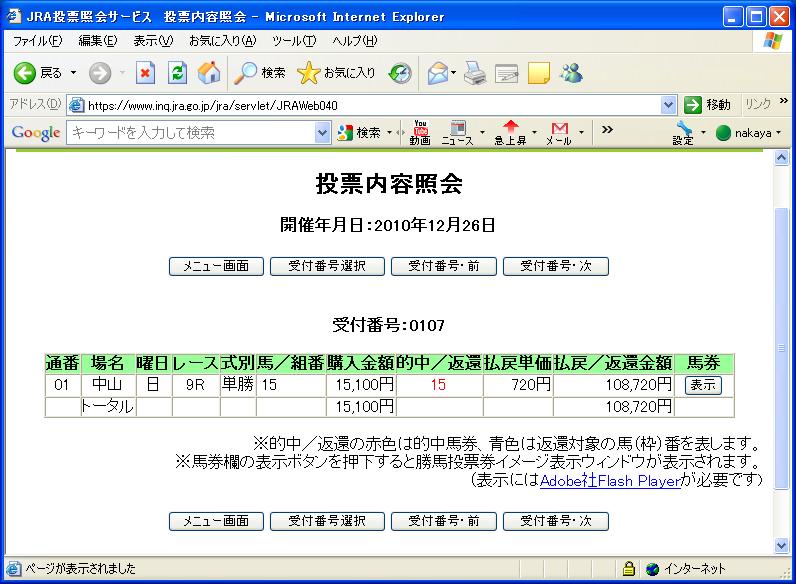Click the 表示 ticket button in table
The image size is (796, 584).
[x=703, y=385]
